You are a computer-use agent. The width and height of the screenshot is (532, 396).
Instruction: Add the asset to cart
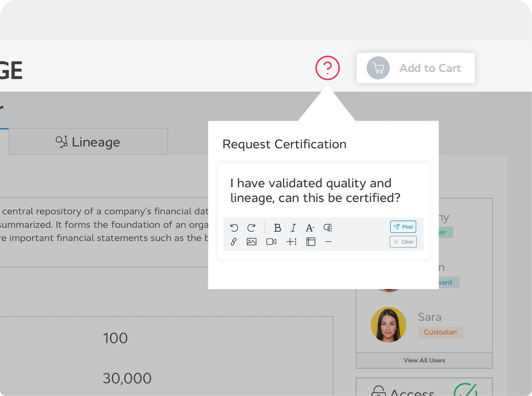[415, 68]
